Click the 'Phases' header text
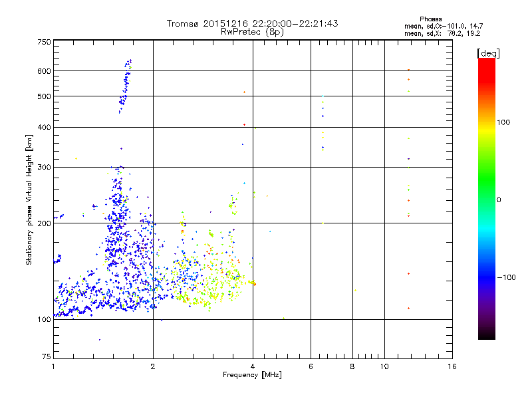This screenshot has height=399, width=532. click(430, 19)
